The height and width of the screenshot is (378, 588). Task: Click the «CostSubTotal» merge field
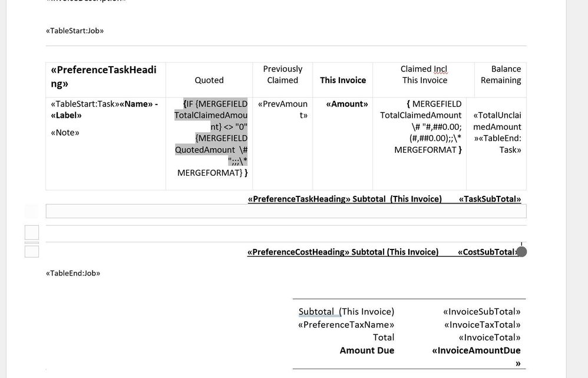pyautogui.click(x=488, y=252)
